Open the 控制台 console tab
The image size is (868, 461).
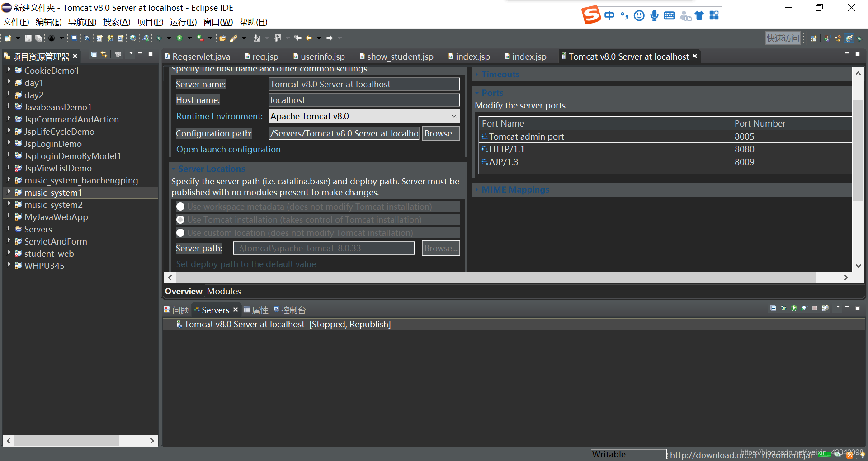[x=290, y=310]
